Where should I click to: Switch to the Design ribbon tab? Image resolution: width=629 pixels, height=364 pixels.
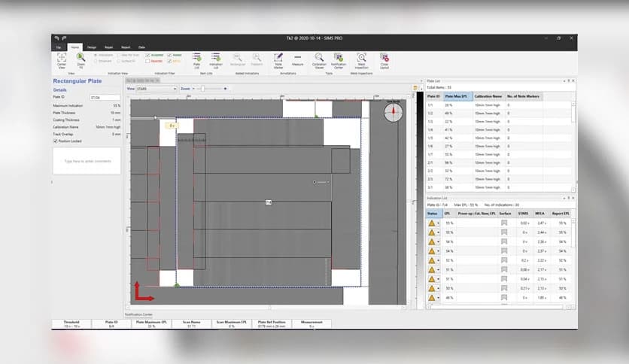(x=92, y=47)
